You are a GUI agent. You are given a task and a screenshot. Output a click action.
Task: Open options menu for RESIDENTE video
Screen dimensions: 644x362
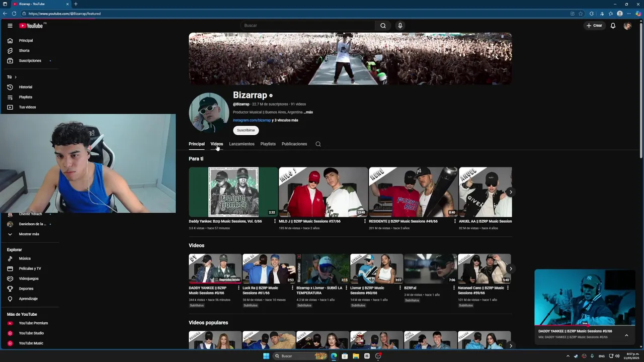(x=455, y=221)
